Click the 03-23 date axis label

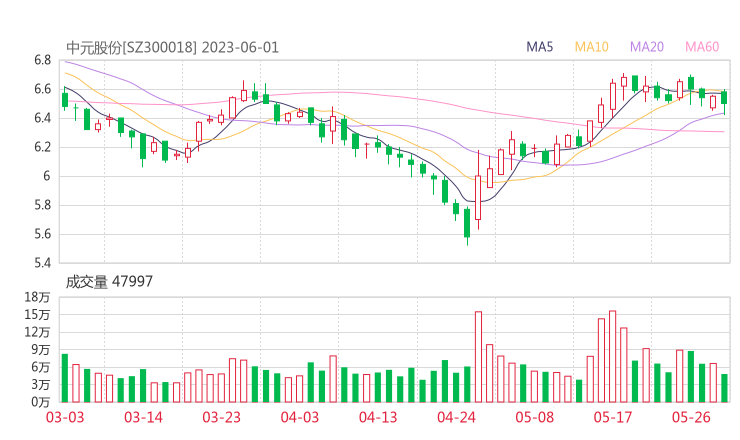point(221,417)
